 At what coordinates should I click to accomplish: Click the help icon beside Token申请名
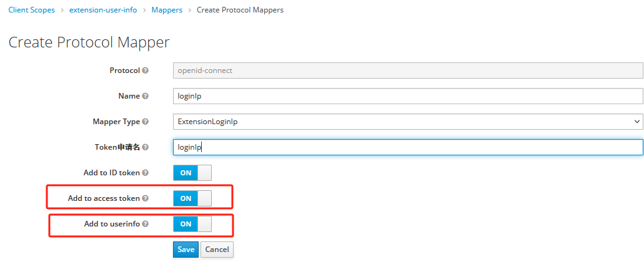(x=146, y=147)
